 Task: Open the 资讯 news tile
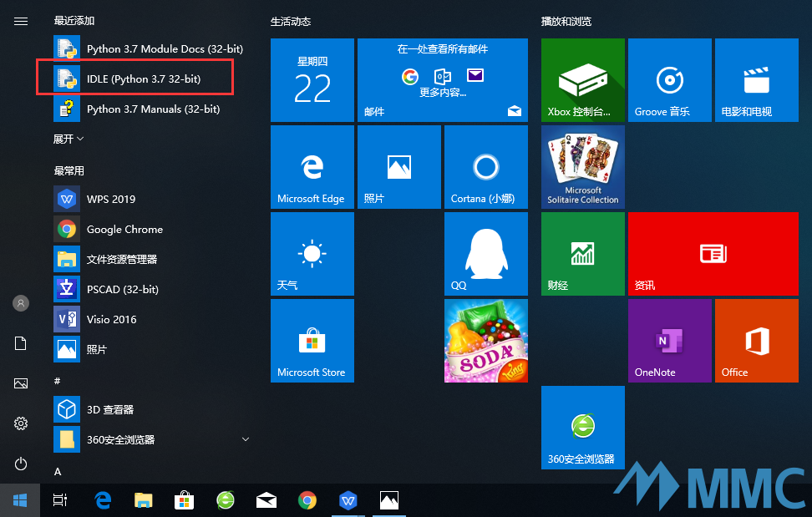point(713,254)
